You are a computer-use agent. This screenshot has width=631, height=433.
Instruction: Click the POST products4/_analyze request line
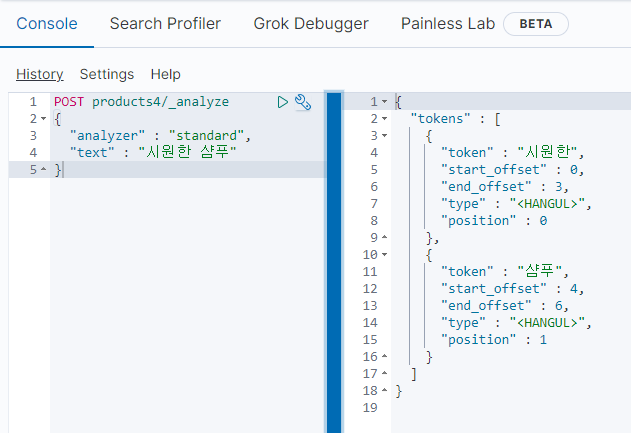[x=141, y=102]
